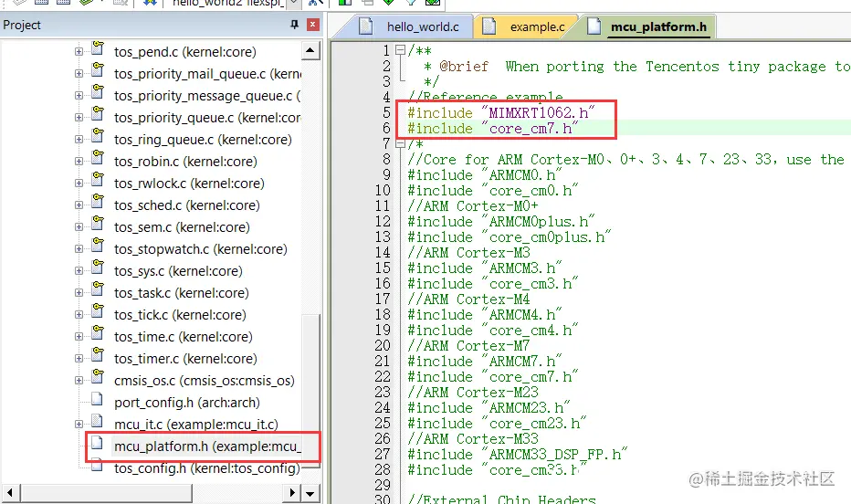This screenshot has height=504, width=851.
Task: Select mcu_platform.h in the project tree
Action: click(x=207, y=446)
